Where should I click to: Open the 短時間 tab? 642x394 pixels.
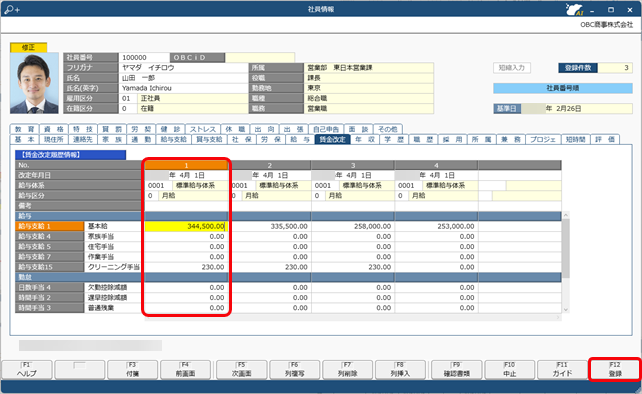click(x=576, y=139)
